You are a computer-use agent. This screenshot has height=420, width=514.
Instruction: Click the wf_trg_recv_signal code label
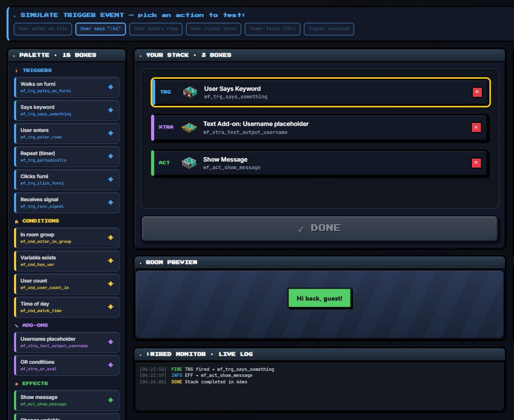tap(42, 206)
